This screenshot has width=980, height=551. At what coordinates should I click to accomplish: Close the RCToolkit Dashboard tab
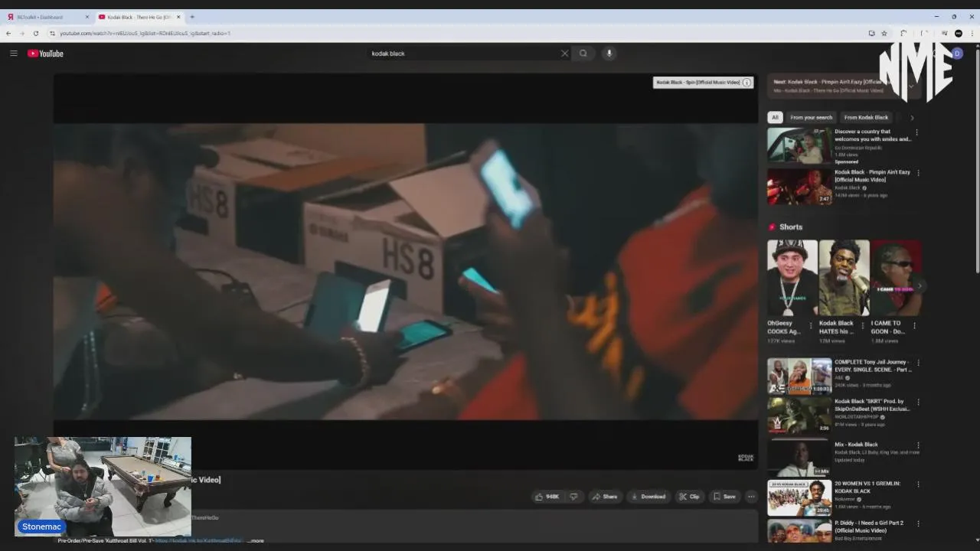[87, 17]
